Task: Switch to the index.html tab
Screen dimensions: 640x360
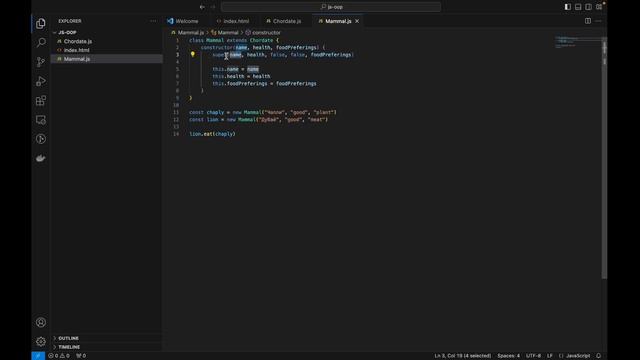Action: pos(236,21)
